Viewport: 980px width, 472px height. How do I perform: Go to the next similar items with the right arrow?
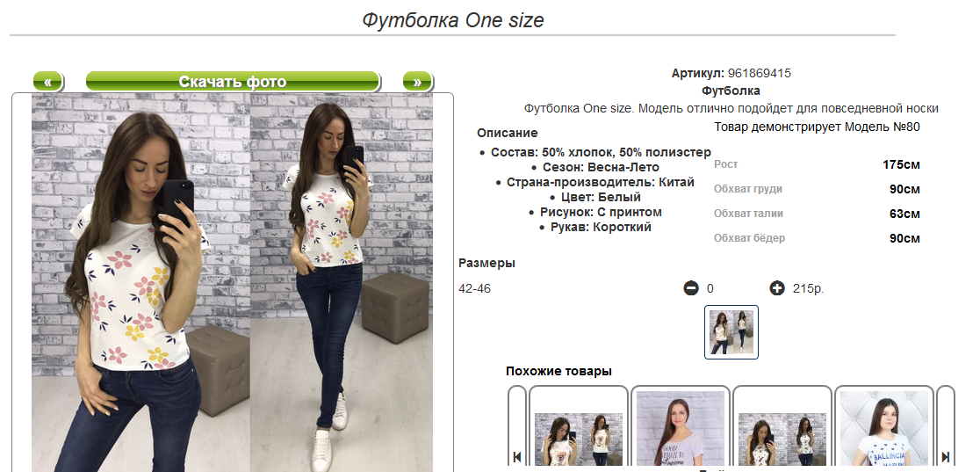click(x=946, y=429)
